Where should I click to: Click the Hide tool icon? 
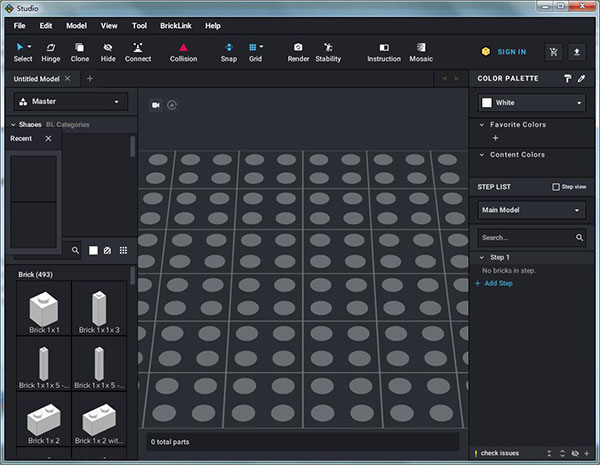tap(108, 47)
